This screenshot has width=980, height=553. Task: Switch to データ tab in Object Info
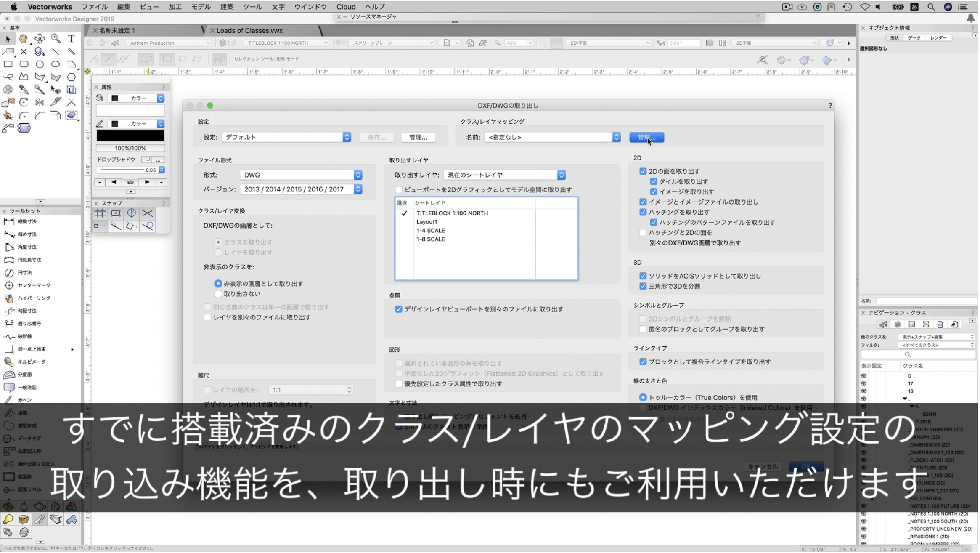click(x=915, y=38)
